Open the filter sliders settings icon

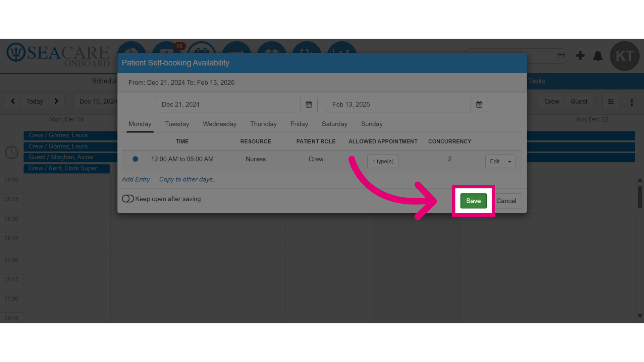click(611, 102)
